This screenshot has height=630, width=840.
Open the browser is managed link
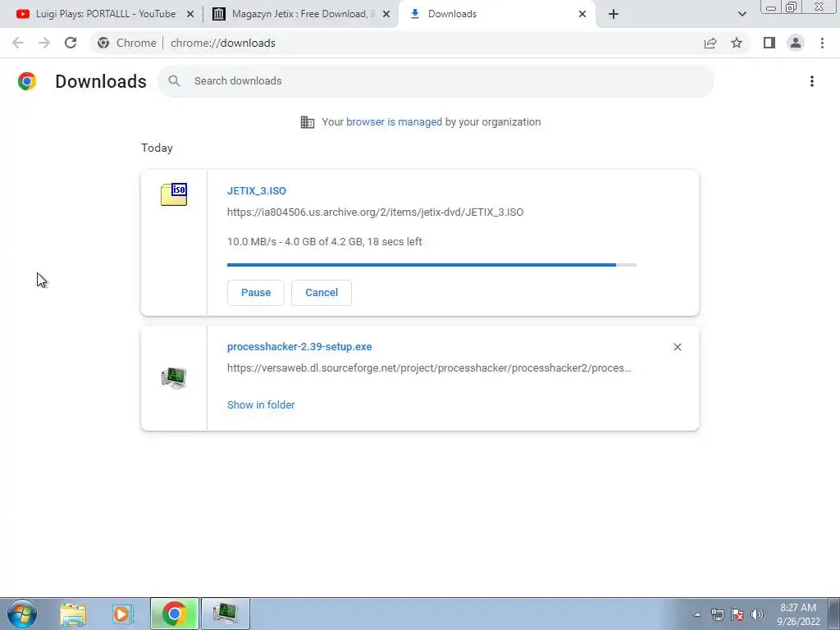394,122
